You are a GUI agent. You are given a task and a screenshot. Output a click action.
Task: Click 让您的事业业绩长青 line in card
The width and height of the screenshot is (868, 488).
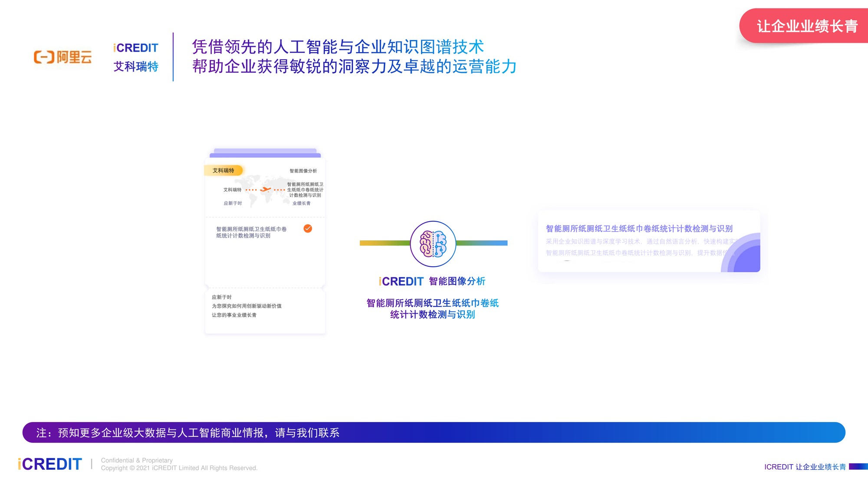(x=234, y=315)
